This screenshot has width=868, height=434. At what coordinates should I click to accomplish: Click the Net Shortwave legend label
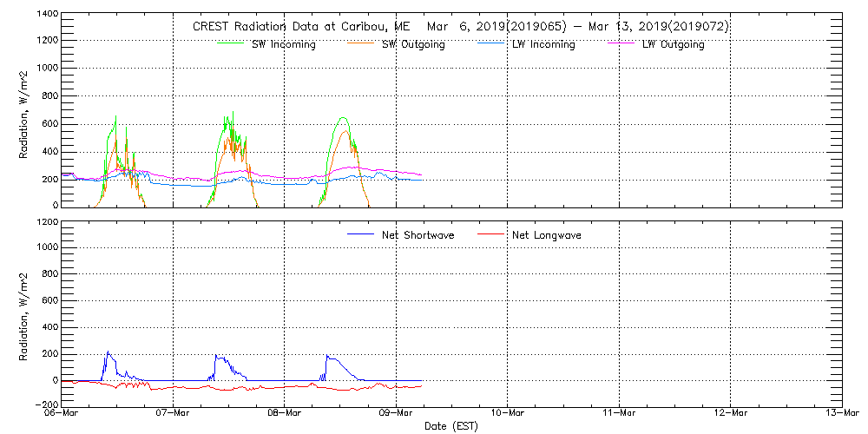pos(419,235)
